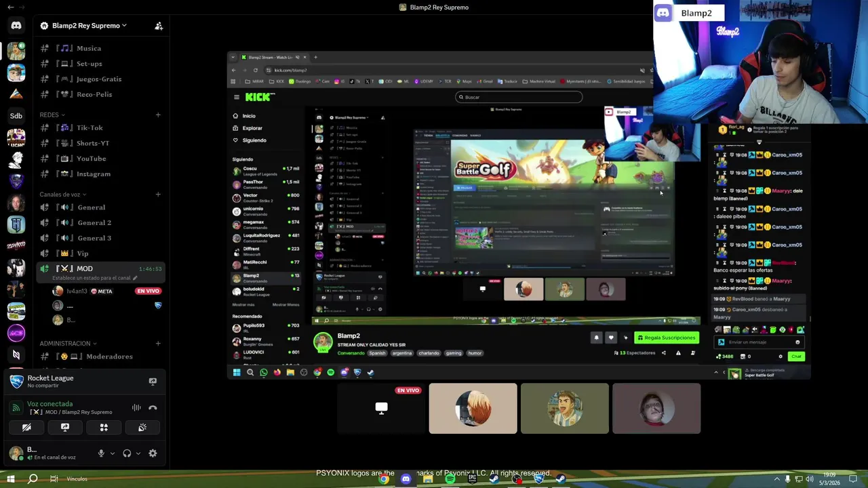Open the Musica text channel
The image size is (868, 488).
(x=100, y=48)
